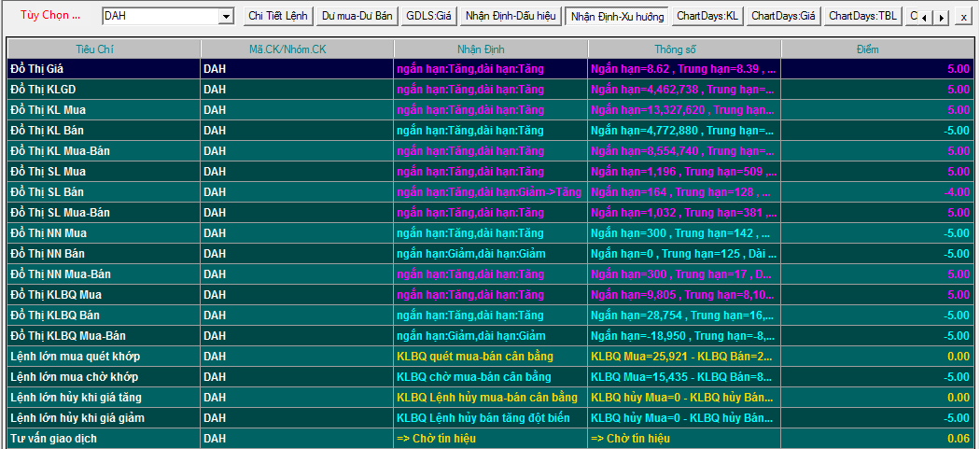Image resolution: width=980 pixels, height=449 pixels.
Task: Select the GDLS:Giá tab
Action: pyautogui.click(x=428, y=16)
